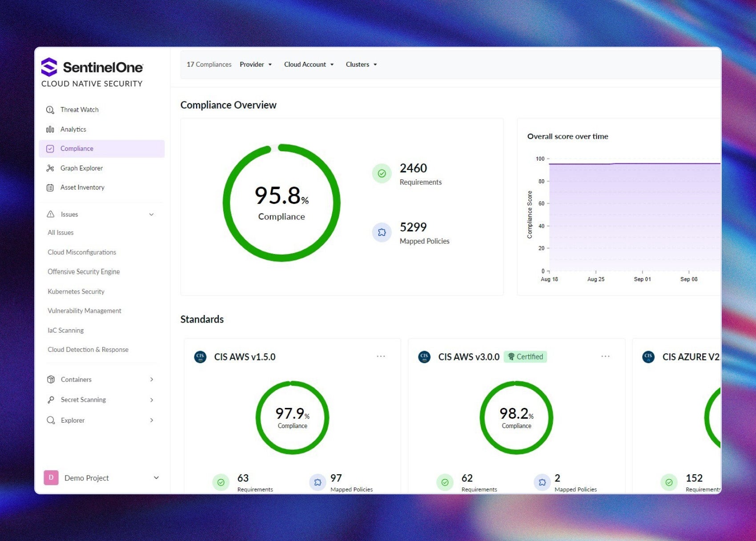This screenshot has height=541, width=756.
Task: Click the SentinelOne logo icon
Action: tap(49, 67)
